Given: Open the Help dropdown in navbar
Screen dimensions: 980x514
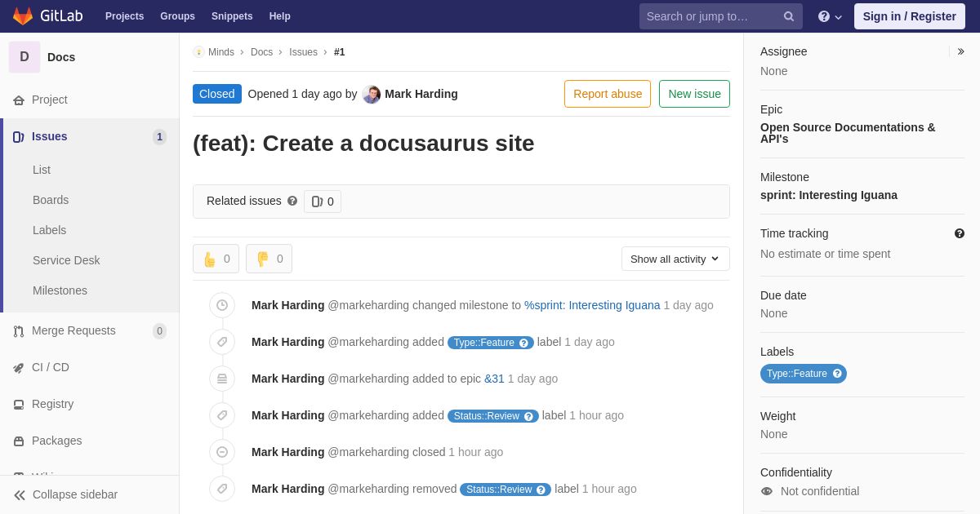Looking at the screenshot, I should (830, 16).
